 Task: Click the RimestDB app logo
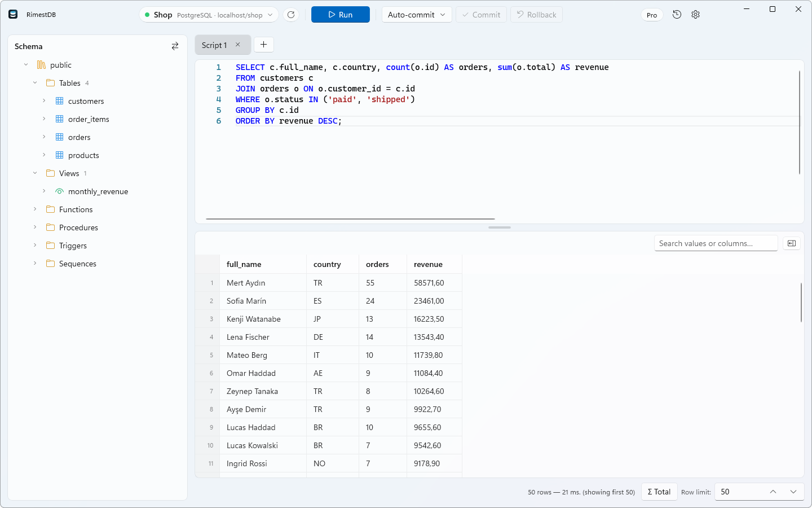[x=13, y=15]
